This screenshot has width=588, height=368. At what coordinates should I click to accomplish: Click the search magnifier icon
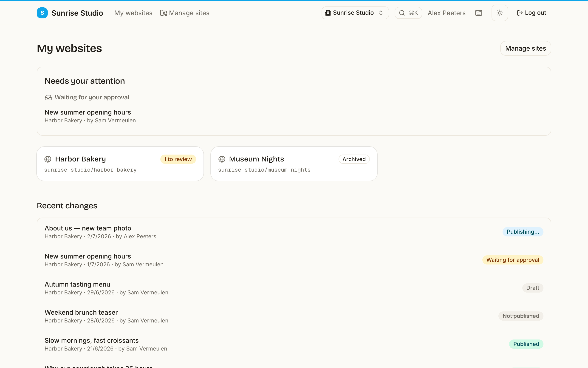tap(402, 13)
